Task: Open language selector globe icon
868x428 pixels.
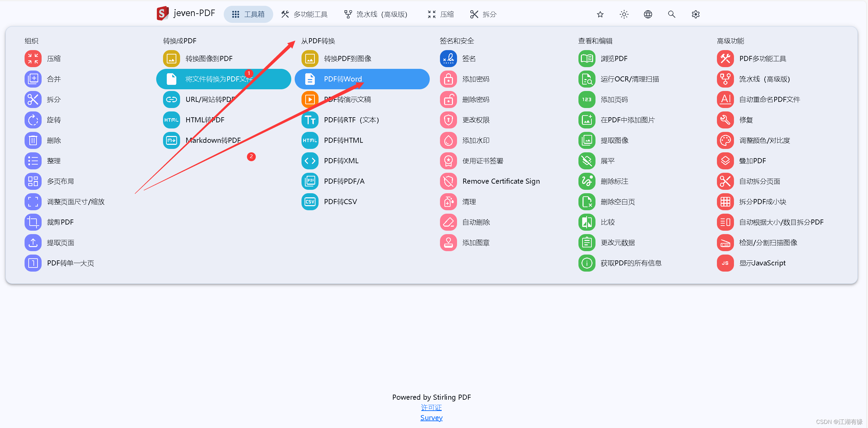Action: 648,14
